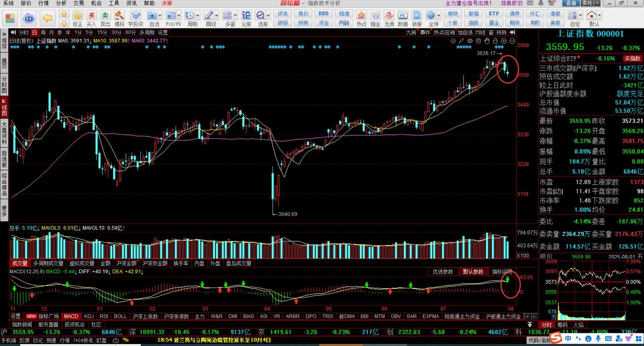Open the blue robot assistant icon

click(x=29, y=18)
